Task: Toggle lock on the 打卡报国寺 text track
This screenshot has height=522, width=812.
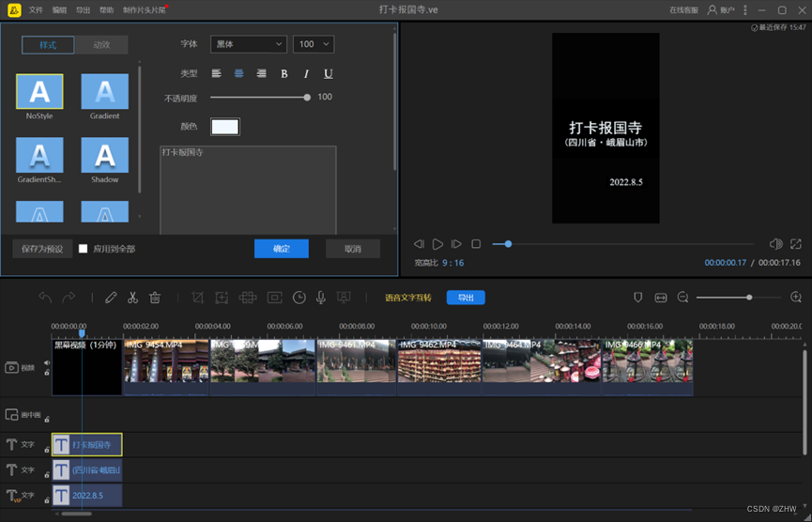Action: point(47,450)
